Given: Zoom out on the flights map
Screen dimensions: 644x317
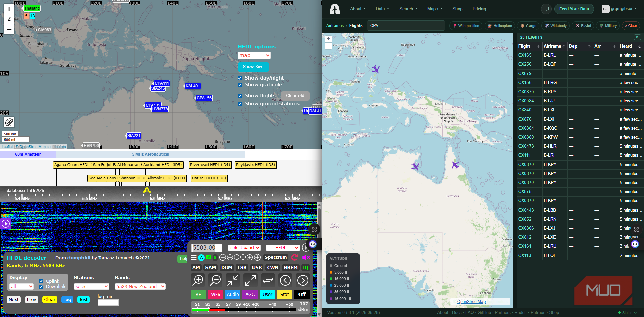Looking at the screenshot, I should pos(328,46).
